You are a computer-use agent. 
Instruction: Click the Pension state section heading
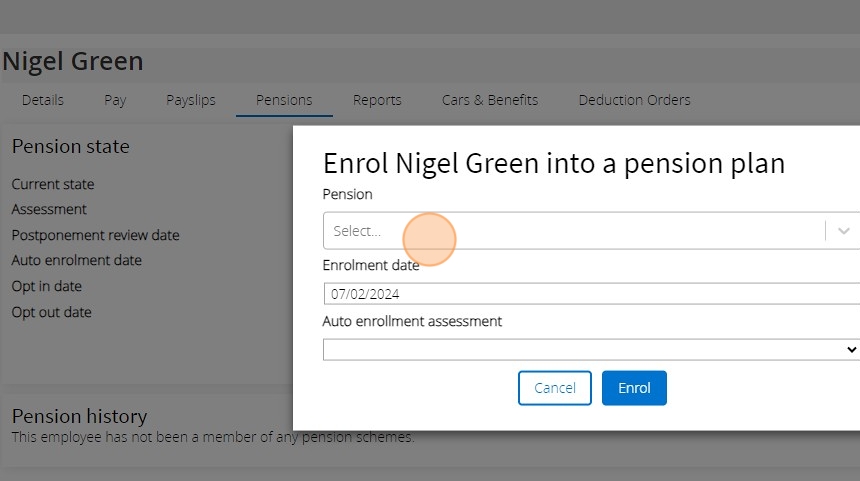pyautogui.click(x=71, y=146)
